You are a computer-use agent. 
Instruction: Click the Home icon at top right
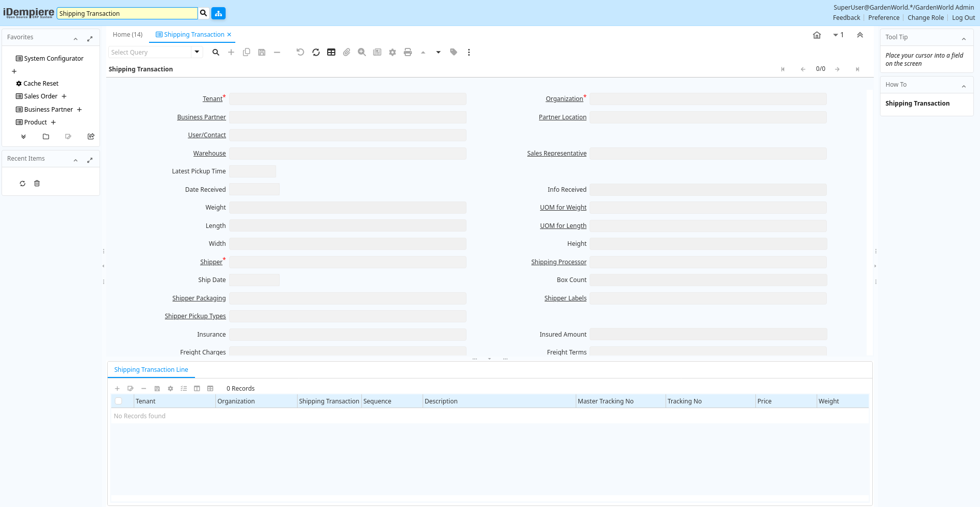click(x=817, y=35)
